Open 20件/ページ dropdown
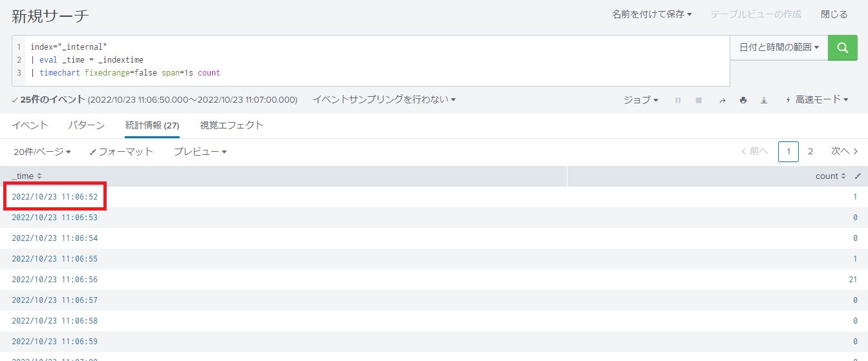 pos(42,152)
